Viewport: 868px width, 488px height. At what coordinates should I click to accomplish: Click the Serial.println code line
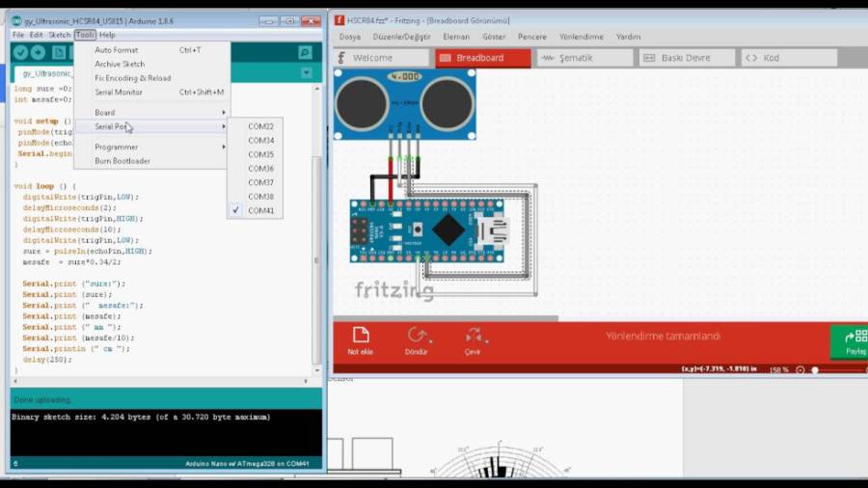click(76, 348)
